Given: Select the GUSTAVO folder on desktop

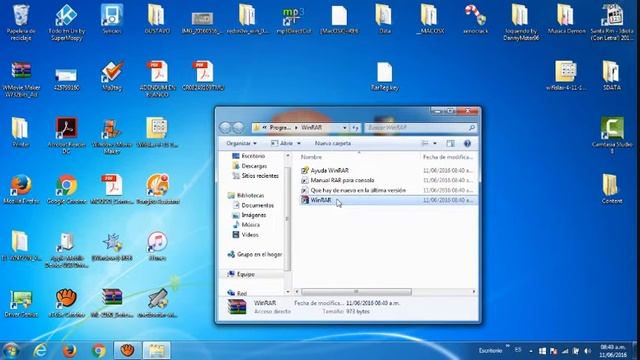Looking at the screenshot, I should [x=157, y=20].
